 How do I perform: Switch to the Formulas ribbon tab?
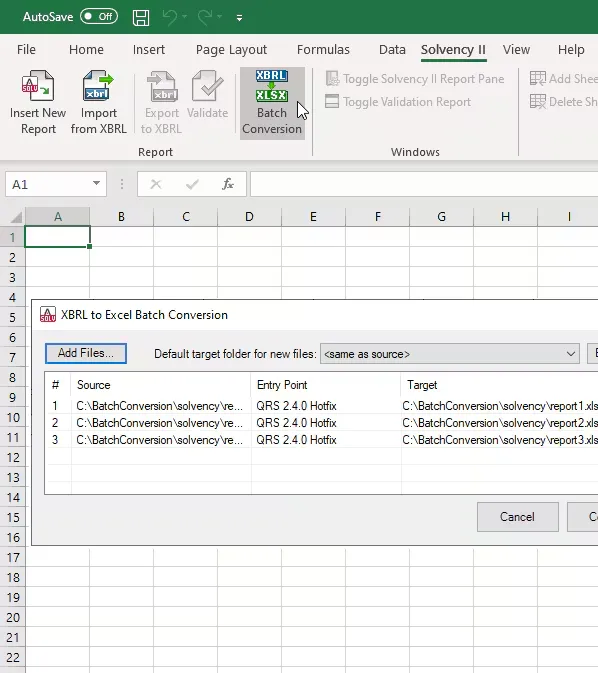click(323, 50)
